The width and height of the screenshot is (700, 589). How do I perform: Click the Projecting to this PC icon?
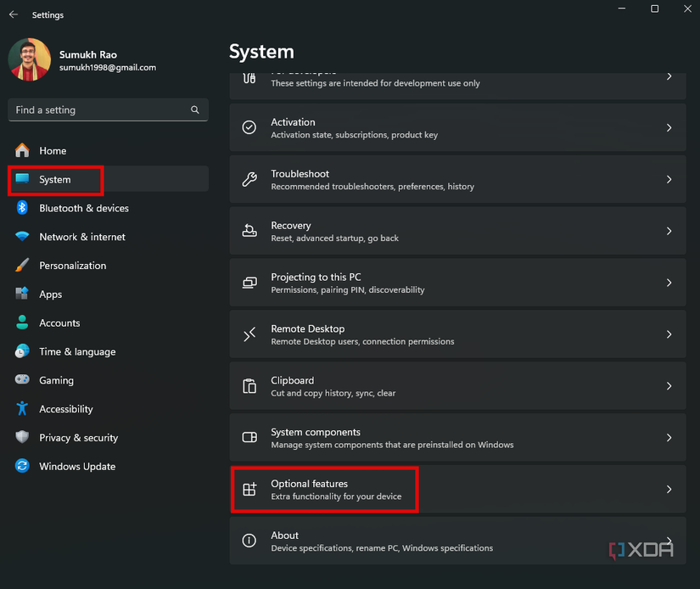[x=249, y=283]
